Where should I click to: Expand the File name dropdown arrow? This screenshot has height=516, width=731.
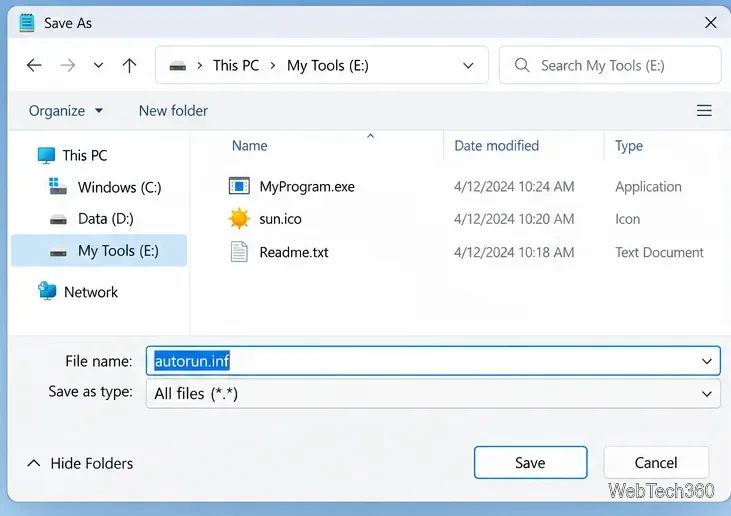point(707,361)
